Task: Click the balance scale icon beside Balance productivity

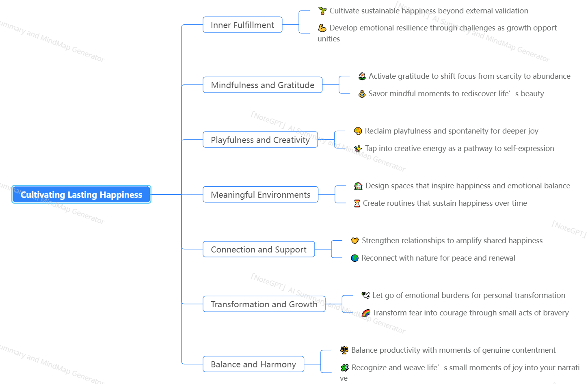Action: pos(344,350)
